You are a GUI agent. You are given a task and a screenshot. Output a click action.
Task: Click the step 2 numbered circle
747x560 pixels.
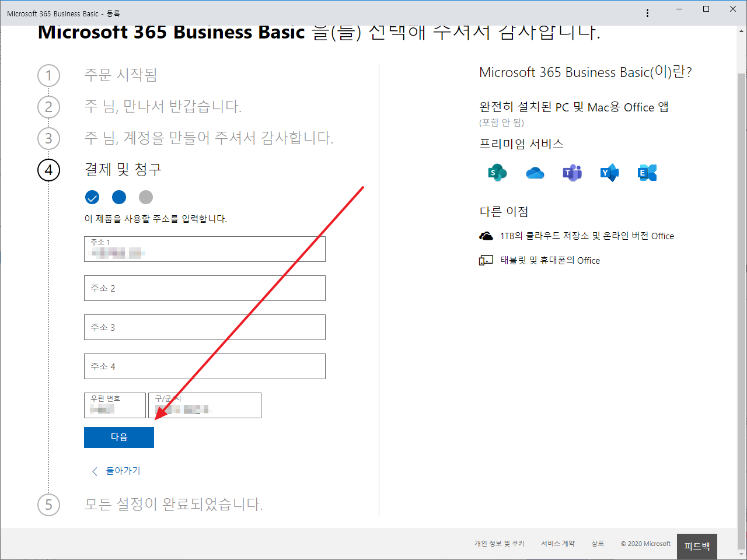[x=48, y=107]
